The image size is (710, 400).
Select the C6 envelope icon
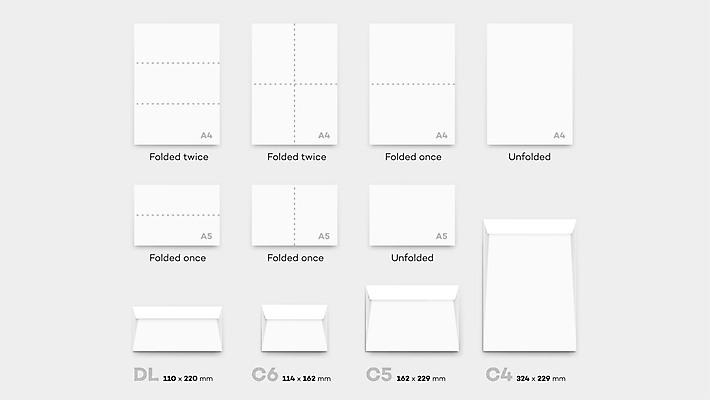[294, 328]
